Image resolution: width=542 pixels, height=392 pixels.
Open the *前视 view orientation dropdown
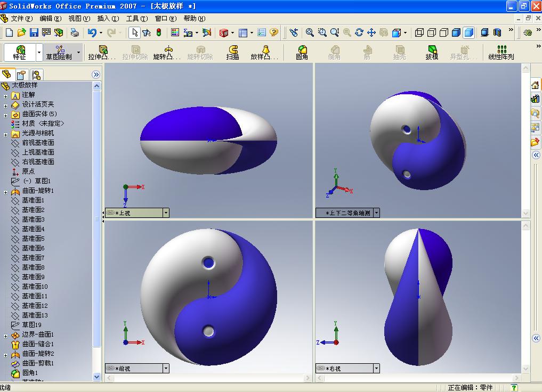click(x=166, y=368)
